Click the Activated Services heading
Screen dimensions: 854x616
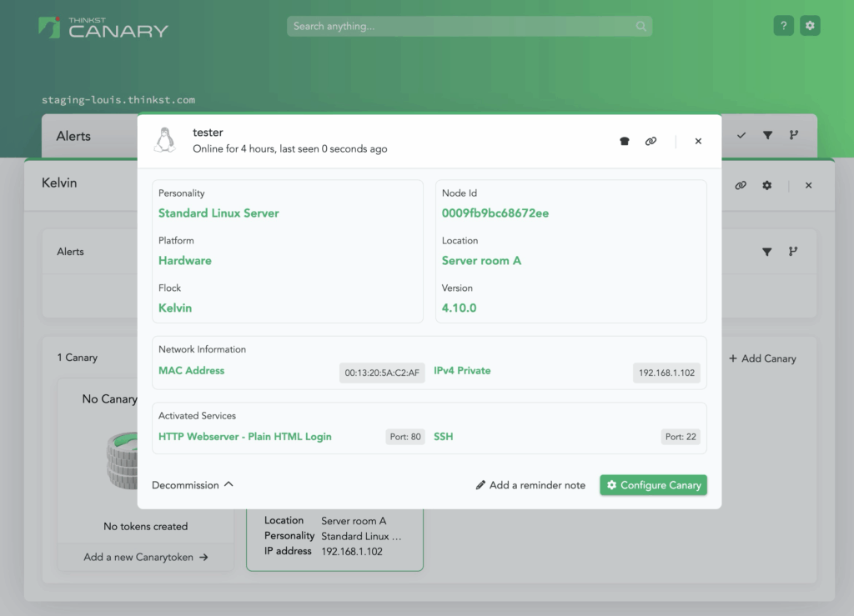197,416
